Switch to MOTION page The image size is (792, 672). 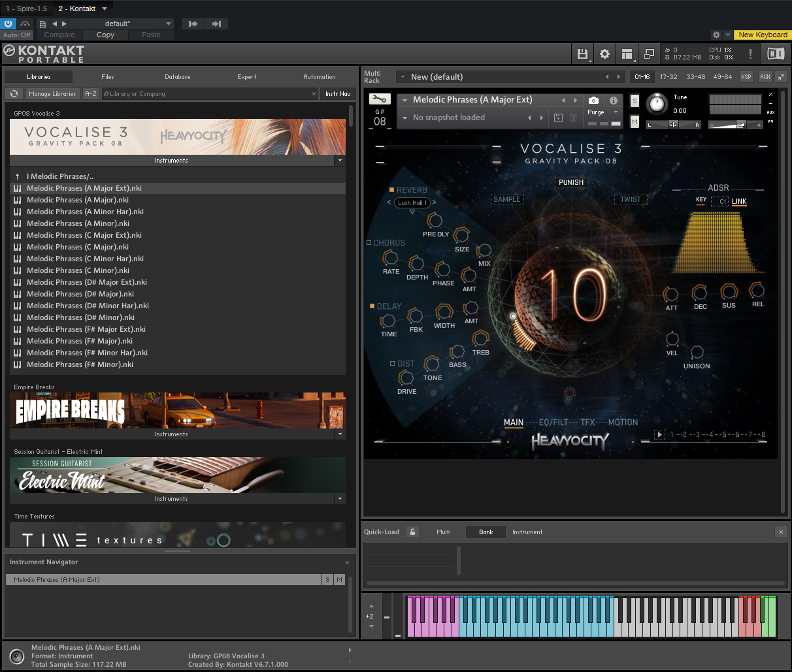623,423
